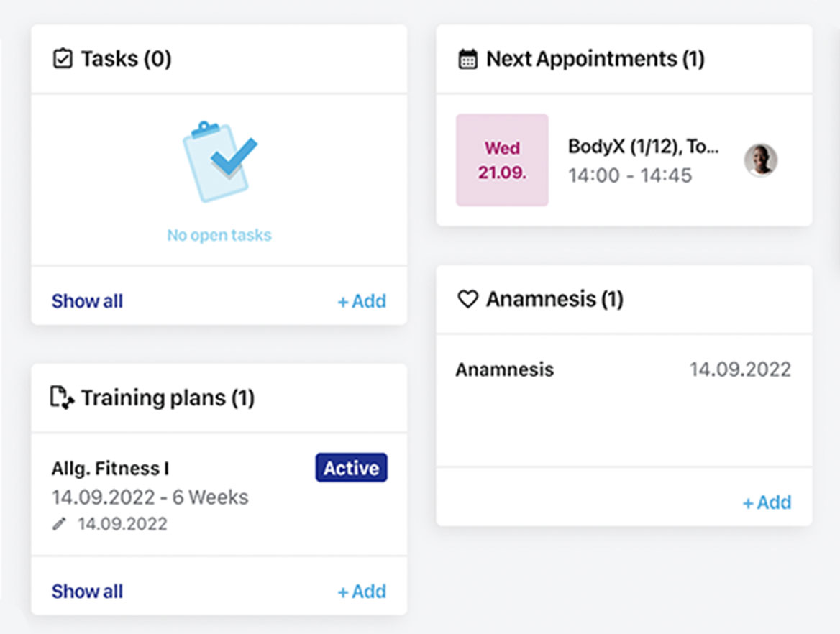Image resolution: width=840 pixels, height=634 pixels.
Task: Show all tasks
Action: [87, 300]
